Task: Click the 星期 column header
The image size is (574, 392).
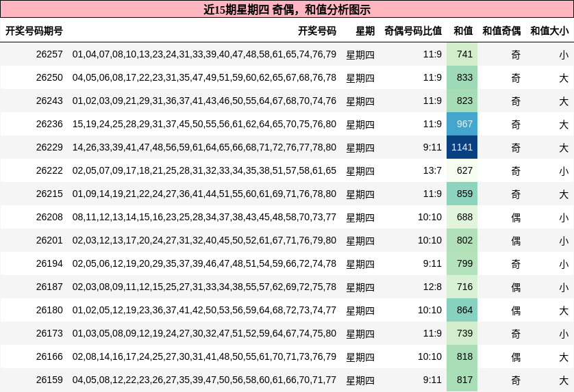Action: [x=365, y=31]
